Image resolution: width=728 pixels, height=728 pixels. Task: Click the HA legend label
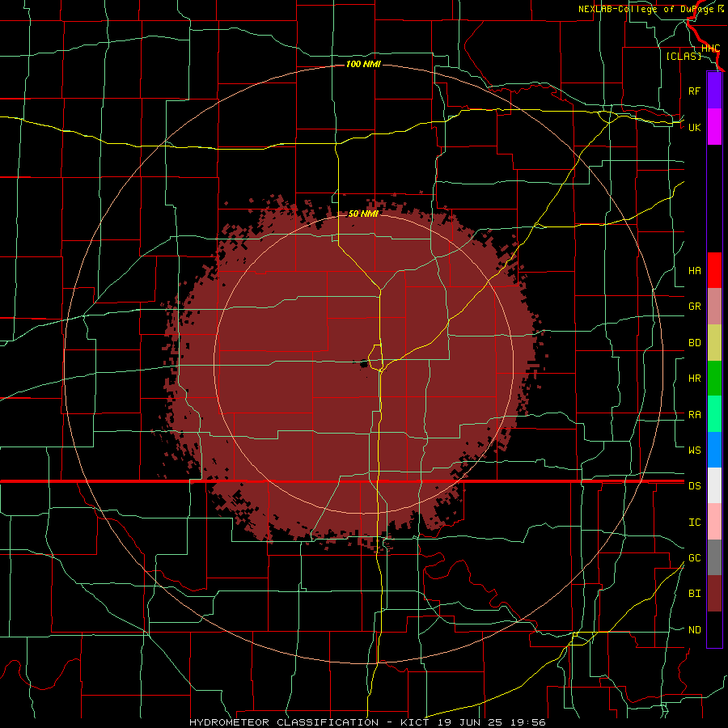pos(695,271)
